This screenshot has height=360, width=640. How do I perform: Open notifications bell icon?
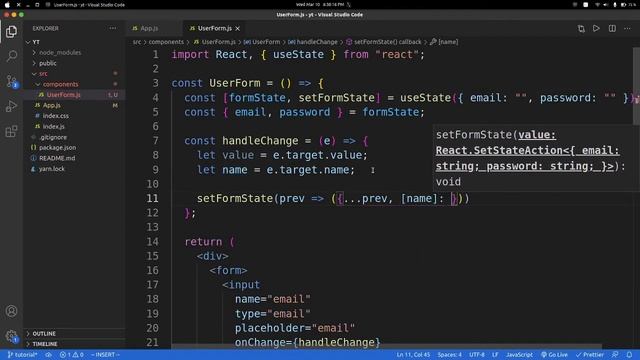pos(629,355)
